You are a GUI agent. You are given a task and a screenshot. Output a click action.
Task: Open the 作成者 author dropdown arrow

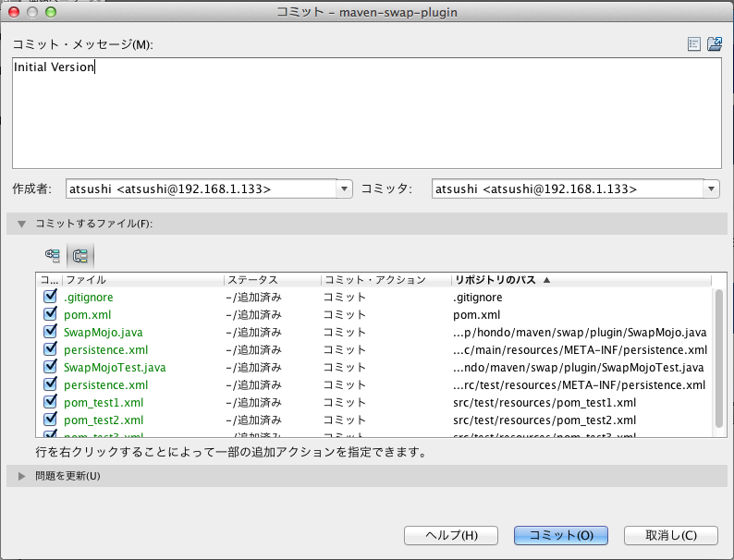pyautogui.click(x=345, y=189)
